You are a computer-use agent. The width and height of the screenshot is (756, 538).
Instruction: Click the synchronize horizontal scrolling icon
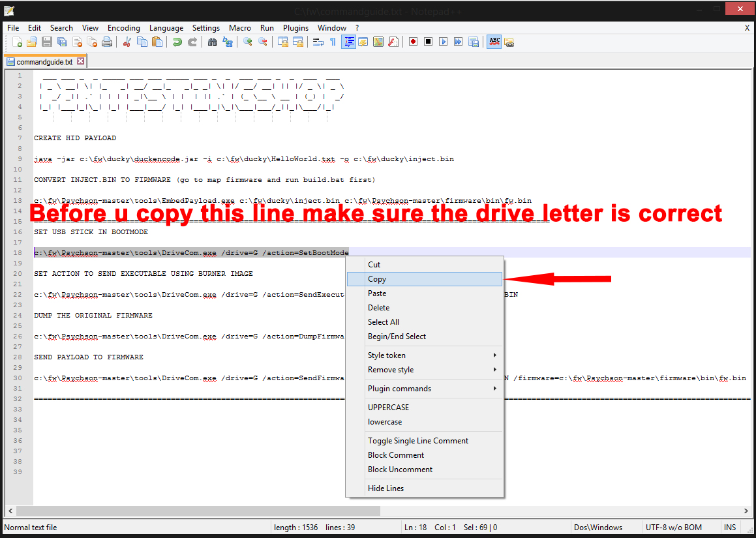click(298, 42)
